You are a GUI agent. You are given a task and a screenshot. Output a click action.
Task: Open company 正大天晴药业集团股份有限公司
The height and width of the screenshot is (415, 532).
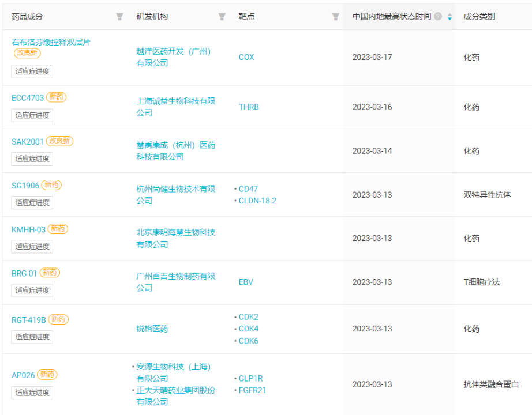pyautogui.click(x=176, y=396)
